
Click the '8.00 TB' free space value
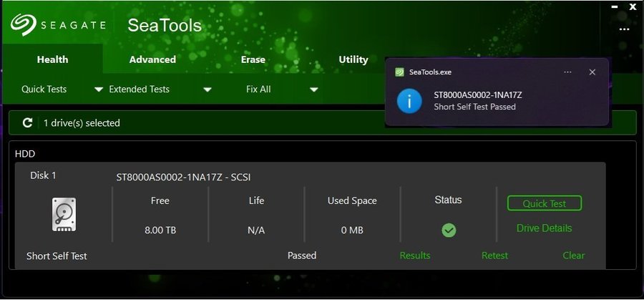(x=160, y=230)
